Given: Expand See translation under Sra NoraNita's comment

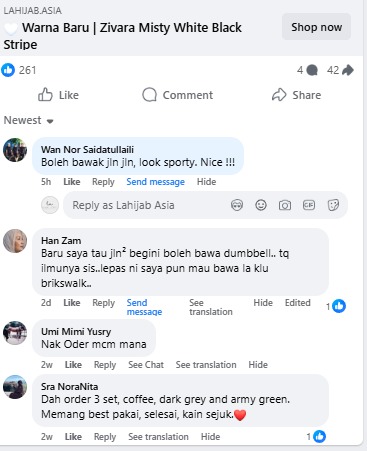Looking at the screenshot, I should tap(158, 437).
